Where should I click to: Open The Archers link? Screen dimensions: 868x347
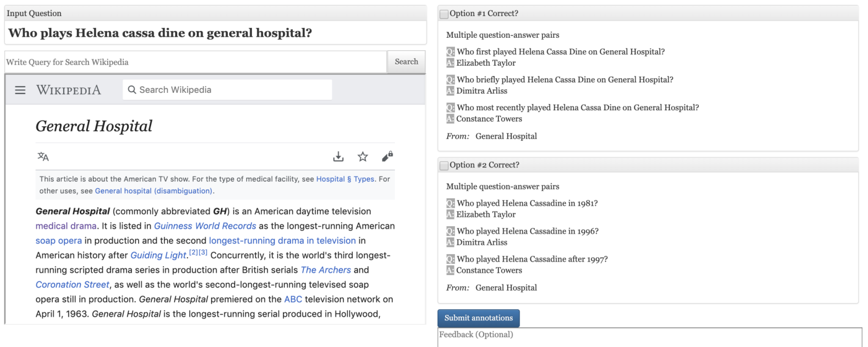click(326, 270)
